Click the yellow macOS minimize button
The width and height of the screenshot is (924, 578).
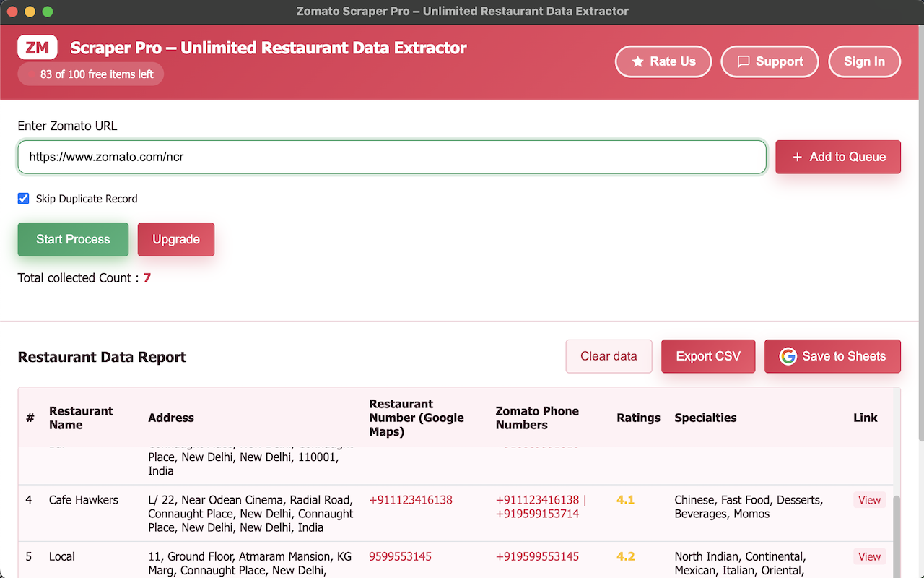click(x=30, y=12)
